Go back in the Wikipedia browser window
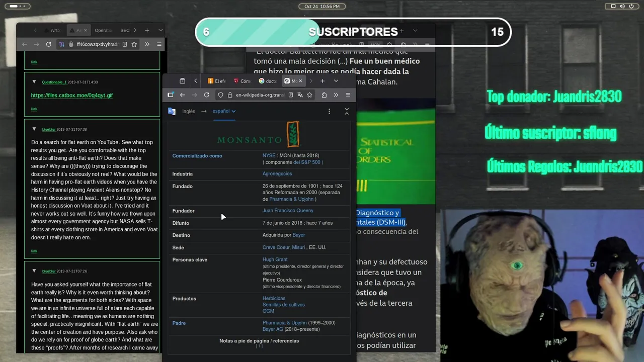The height and width of the screenshot is (362, 644). point(182,95)
